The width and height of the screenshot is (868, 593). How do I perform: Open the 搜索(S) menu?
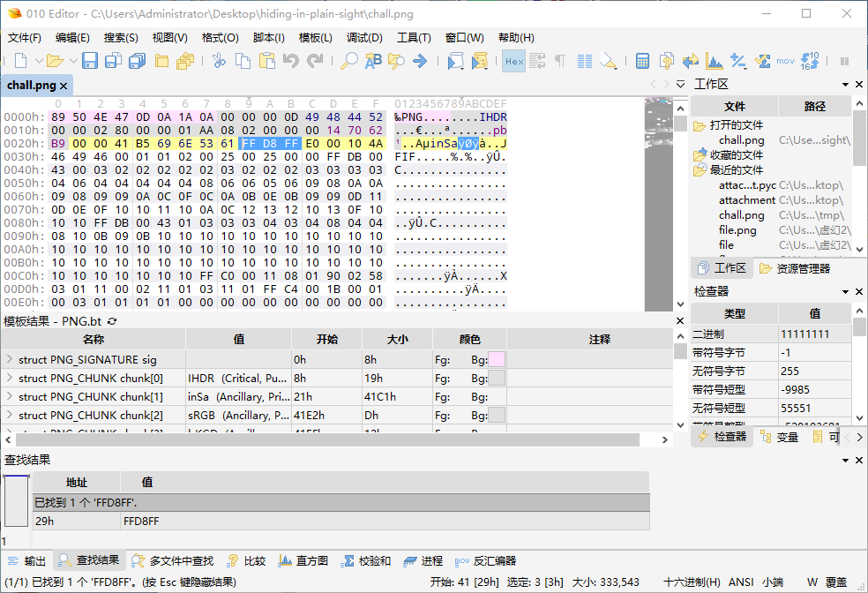pyautogui.click(x=121, y=38)
